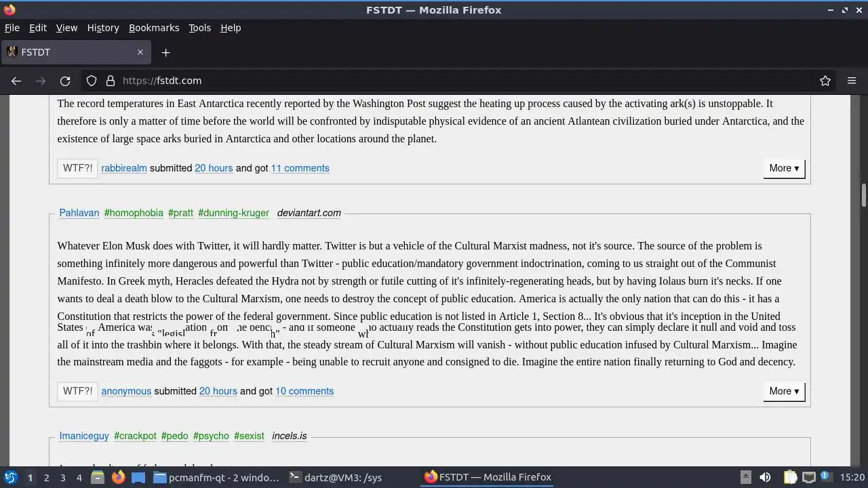Screen dimensions: 868x488
Task: Open the LXQt start menu
Action: (10, 477)
